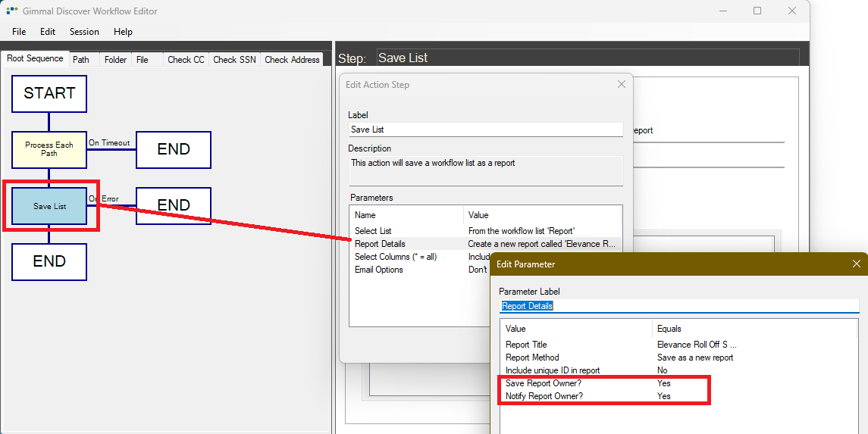Select the START workflow node
Screen dimensions: 868x434
[49, 94]
